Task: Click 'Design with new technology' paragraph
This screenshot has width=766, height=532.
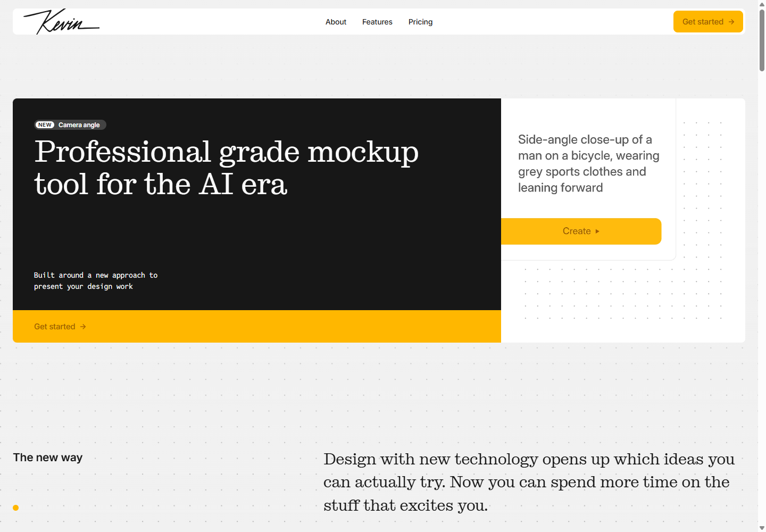Action: tap(529, 482)
